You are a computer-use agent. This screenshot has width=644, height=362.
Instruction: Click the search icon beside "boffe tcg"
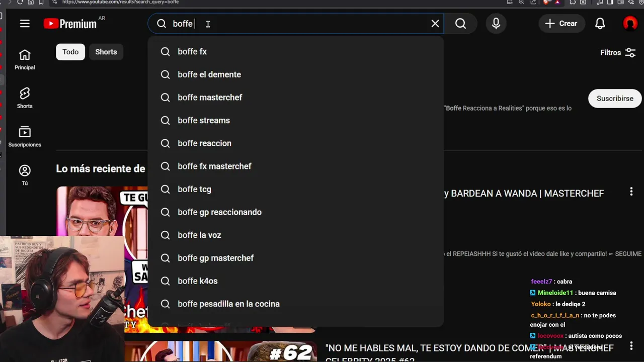pos(165,189)
